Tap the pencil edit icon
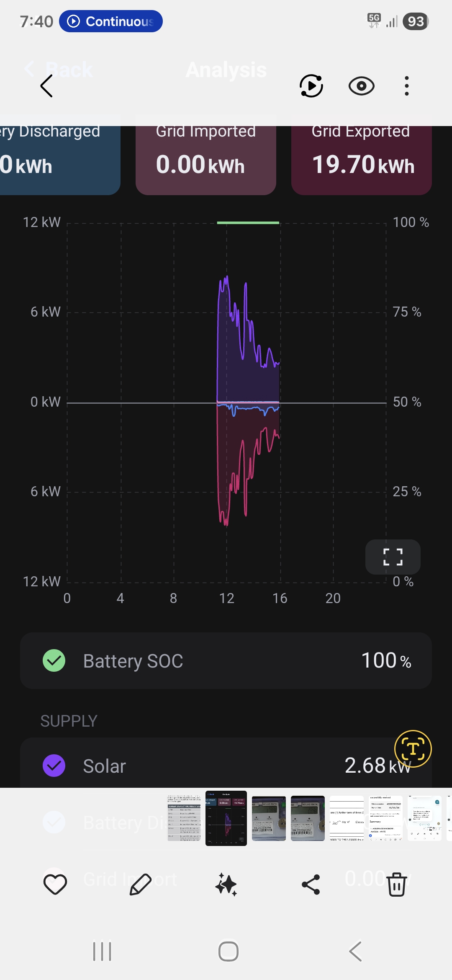The width and height of the screenshot is (452, 980). (141, 885)
